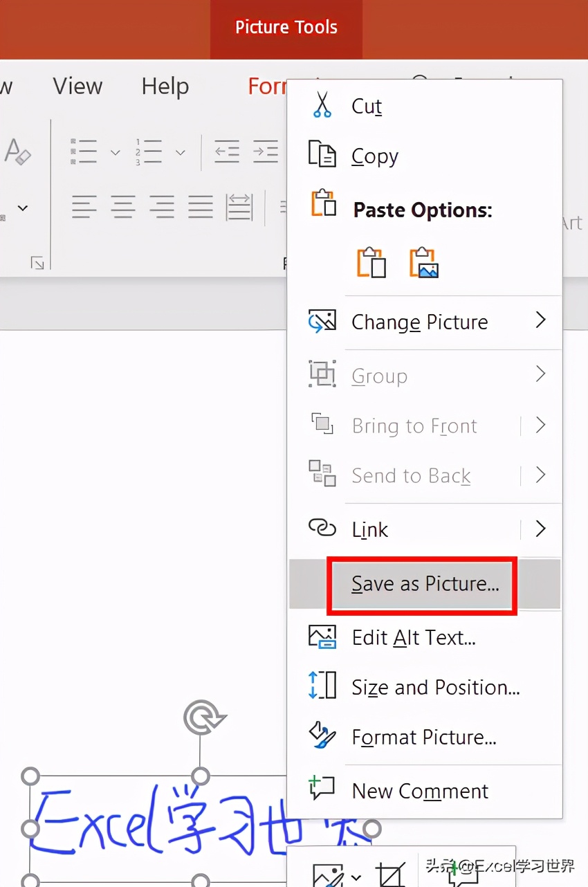Click the Justify alignment icon

[x=201, y=206]
